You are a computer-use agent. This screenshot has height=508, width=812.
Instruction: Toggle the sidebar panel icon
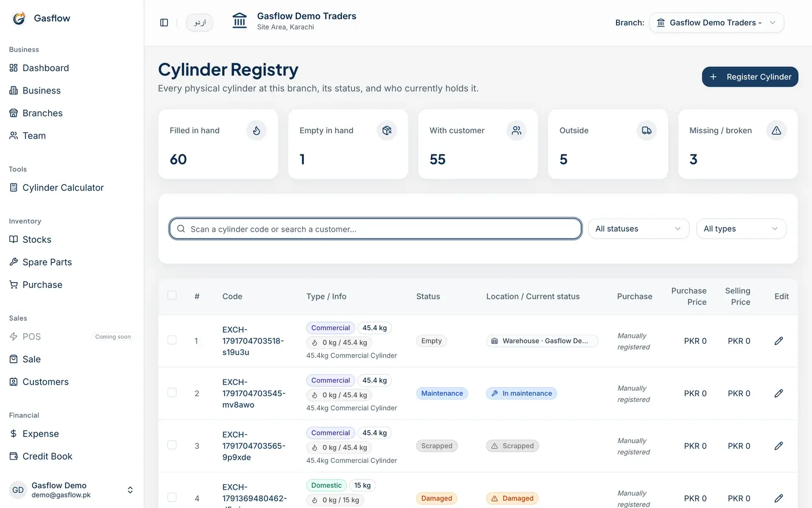164,22
